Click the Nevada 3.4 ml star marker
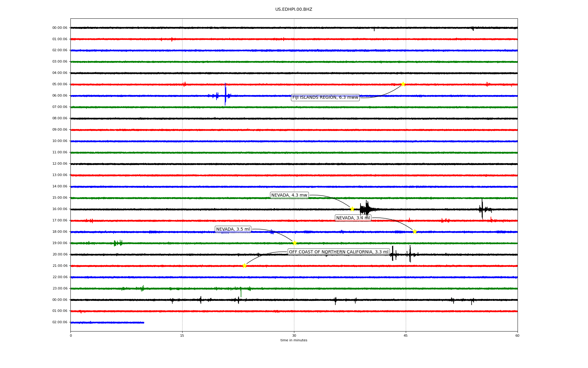The image size is (588, 368). [415, 232]
